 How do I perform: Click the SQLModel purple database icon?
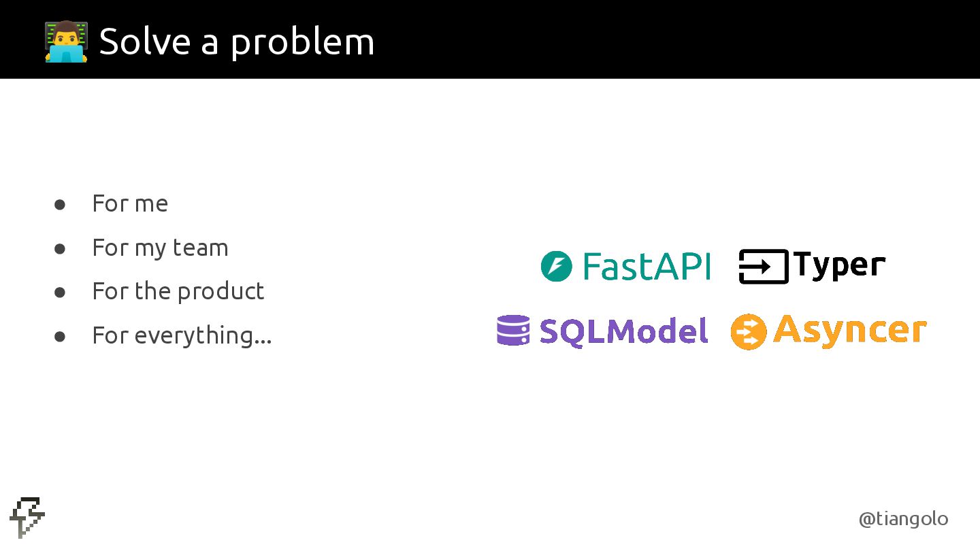point(513,331)
